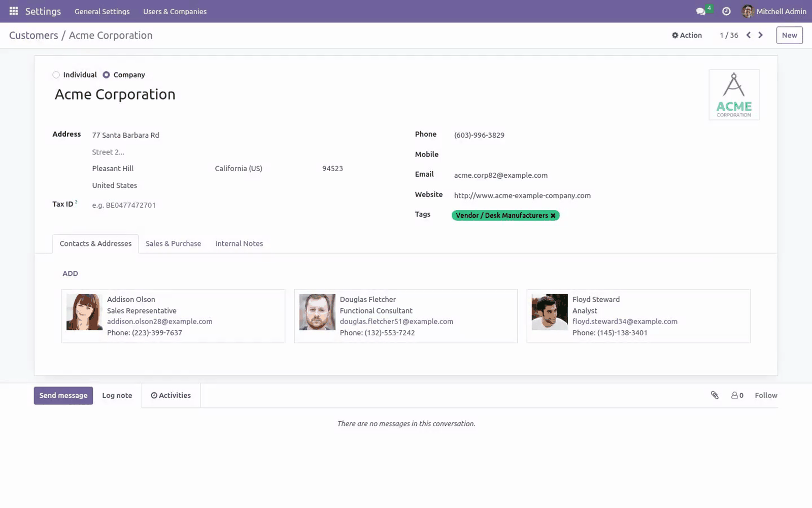Open Douglas Fletcher contact photo
The image size is (812, 508).
[x=317, y=312]
